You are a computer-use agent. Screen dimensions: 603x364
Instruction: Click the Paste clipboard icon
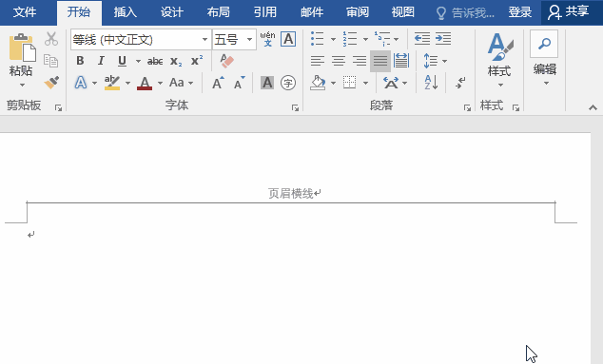pyautogui.click(x=22, y=48)
